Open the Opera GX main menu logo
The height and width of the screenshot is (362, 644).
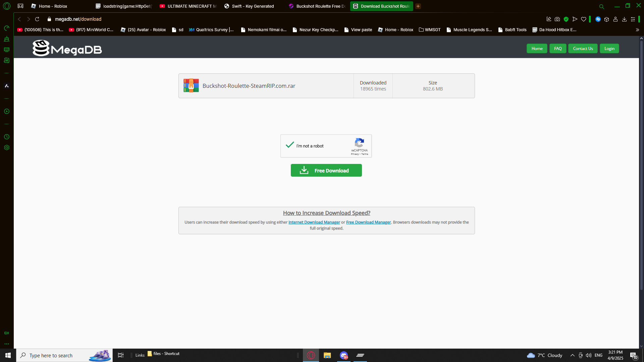(x=7, y=6)
